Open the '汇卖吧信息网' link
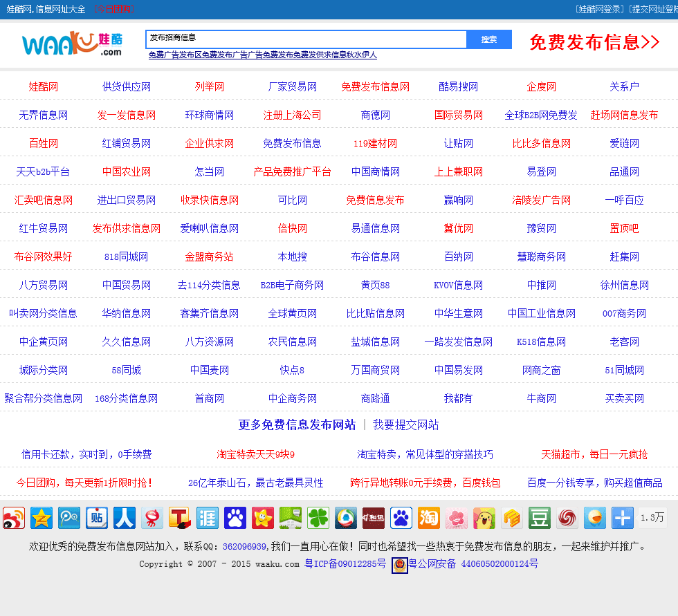Viewport: 678px width, 616px height. point(43,200)
